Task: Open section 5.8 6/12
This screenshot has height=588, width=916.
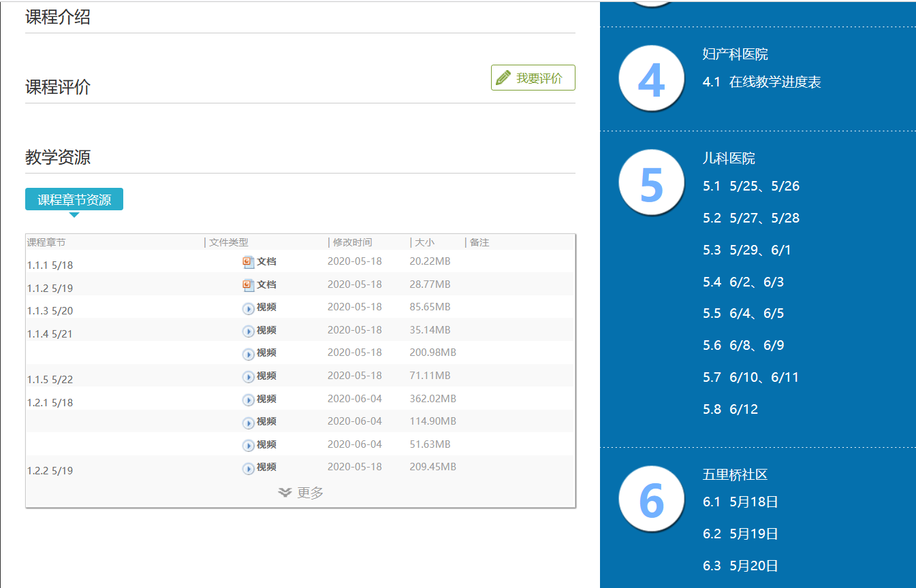Action: click(x=730, y=410)
